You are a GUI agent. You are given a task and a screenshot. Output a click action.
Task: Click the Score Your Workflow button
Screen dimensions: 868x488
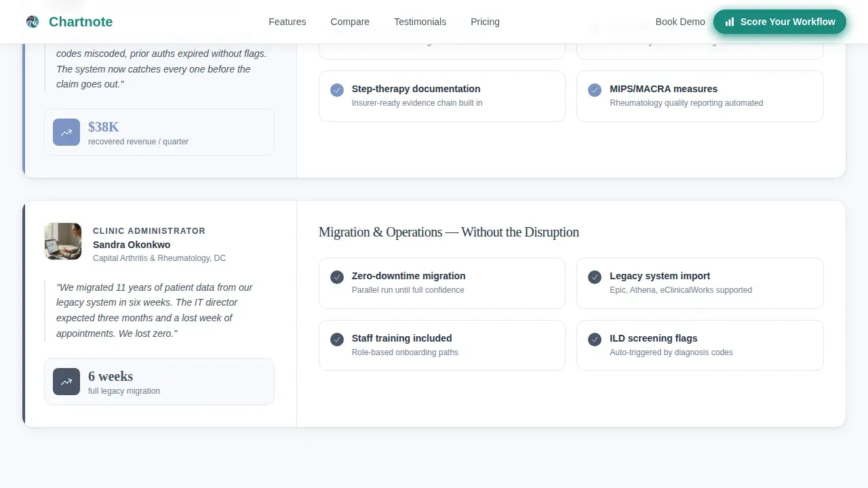pos(779,22)
